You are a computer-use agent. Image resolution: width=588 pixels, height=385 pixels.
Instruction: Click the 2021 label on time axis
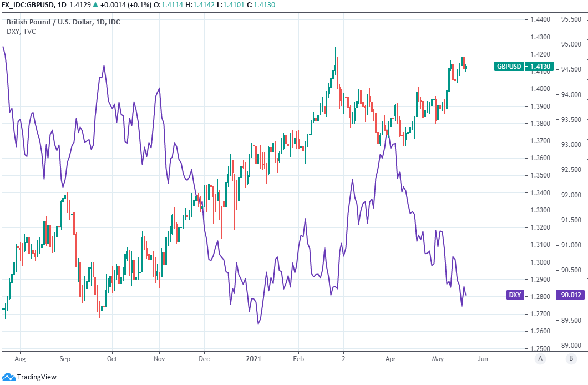coord(254,359)
